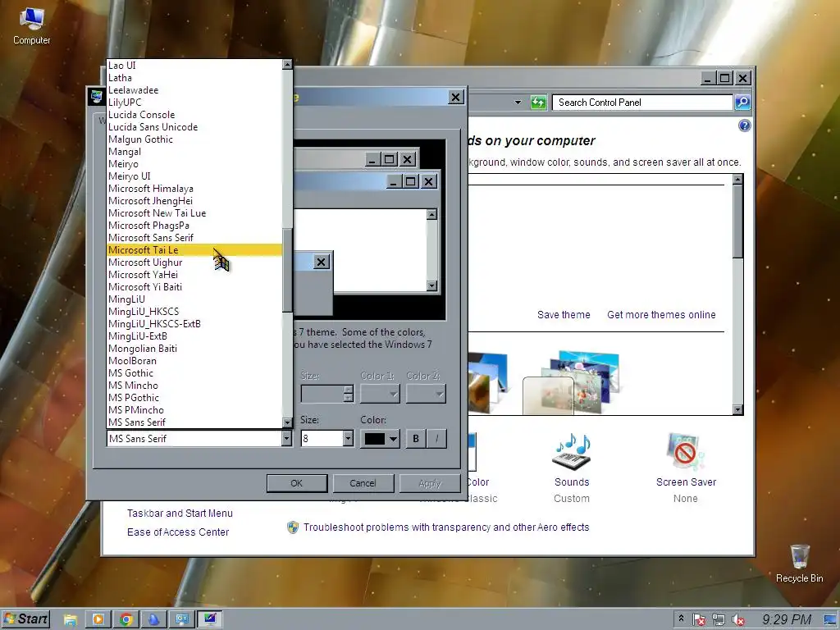Click Cancel in Window Color dialog
This screenshot has height=630, width=840.
(x=363, y=483)
